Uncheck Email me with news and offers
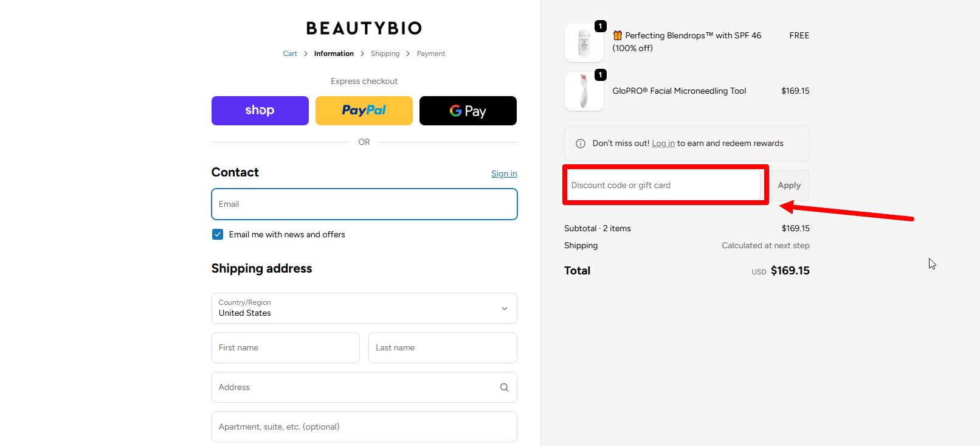Viewport: 980px width, 446px height. tap(217, 234)
